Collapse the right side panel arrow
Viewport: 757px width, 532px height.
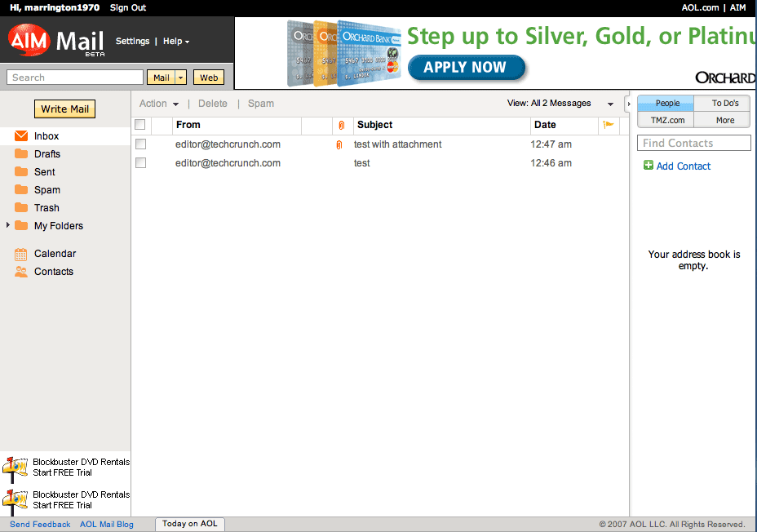click(x=628, y=104)
